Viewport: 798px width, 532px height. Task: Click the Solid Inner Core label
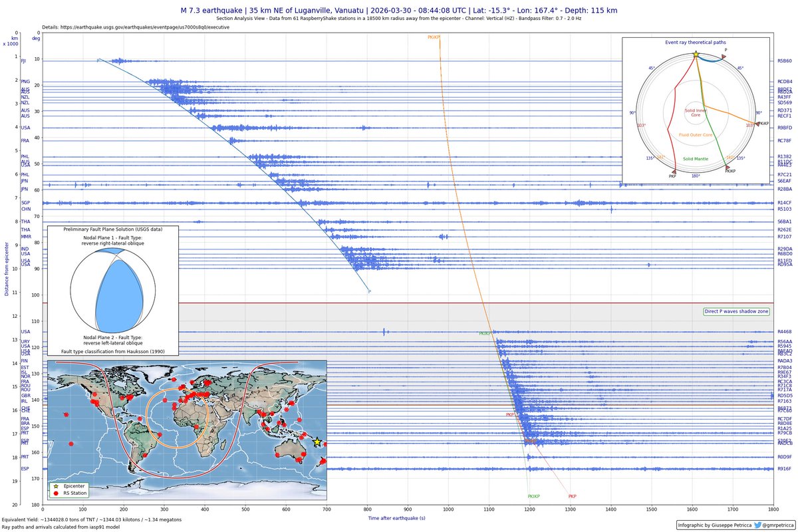pos(696,113)
